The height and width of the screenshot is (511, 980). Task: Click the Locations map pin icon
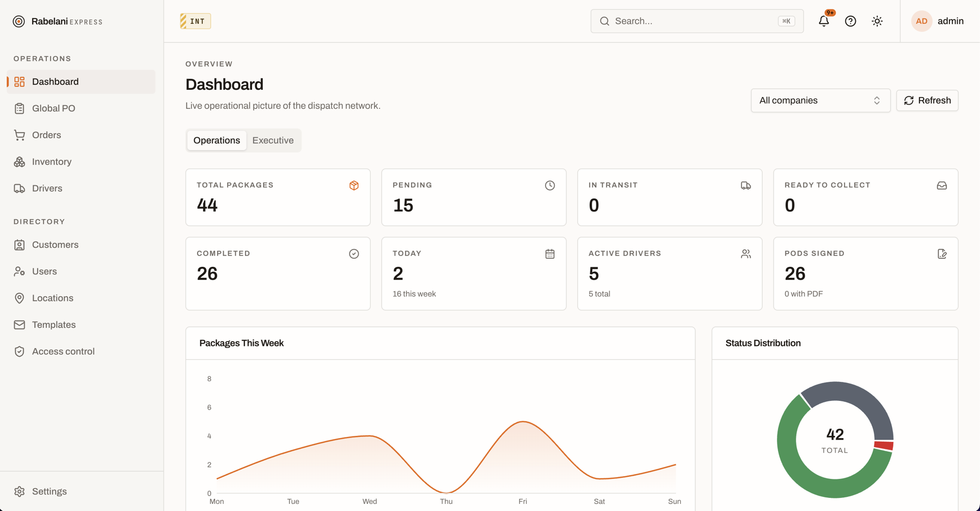click(20, 298)
